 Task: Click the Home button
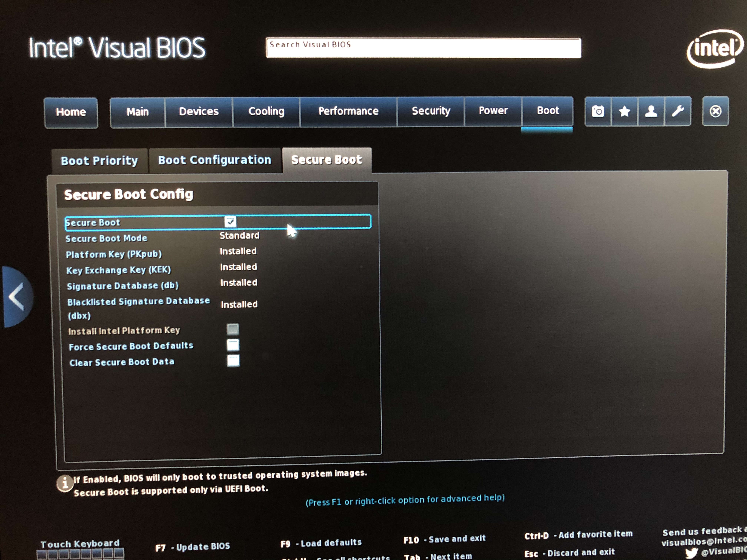[x=71, y=112]
